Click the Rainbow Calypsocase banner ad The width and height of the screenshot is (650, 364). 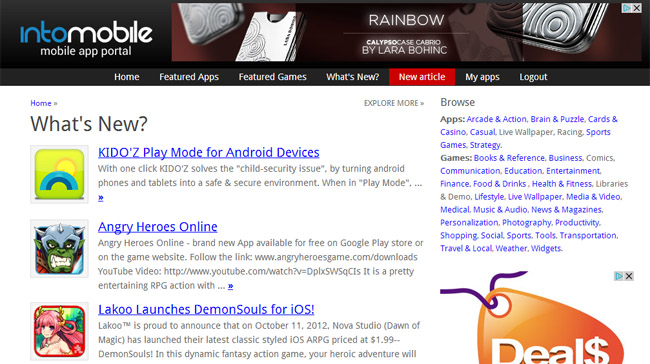[407, 32]
